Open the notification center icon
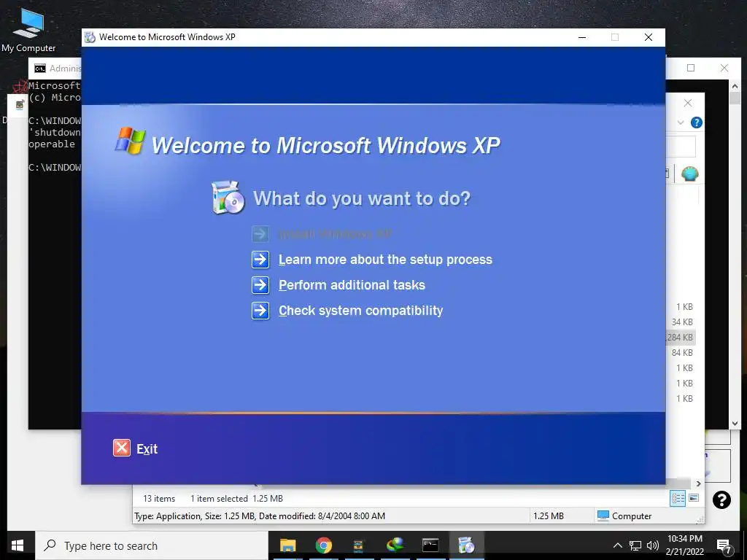Image resolution: width=747 pixels, height=560 pixels. (724, 546)
